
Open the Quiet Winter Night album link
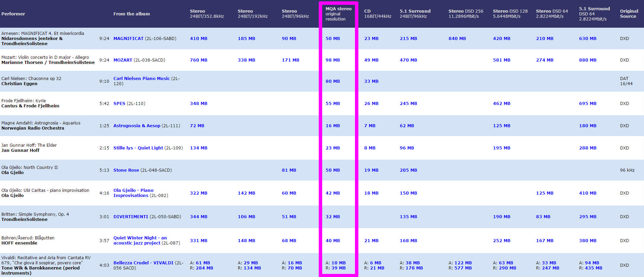pos(140,240)
